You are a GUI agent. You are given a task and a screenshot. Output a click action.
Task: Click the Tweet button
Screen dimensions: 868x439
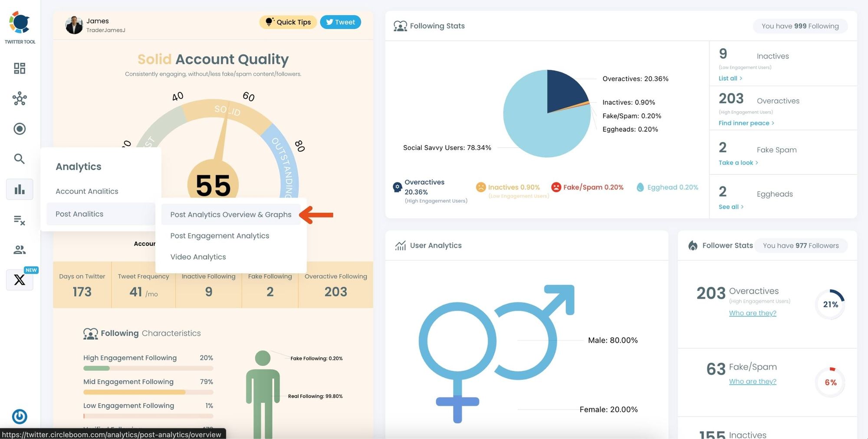pyautogui.click(x=340, y=22)
